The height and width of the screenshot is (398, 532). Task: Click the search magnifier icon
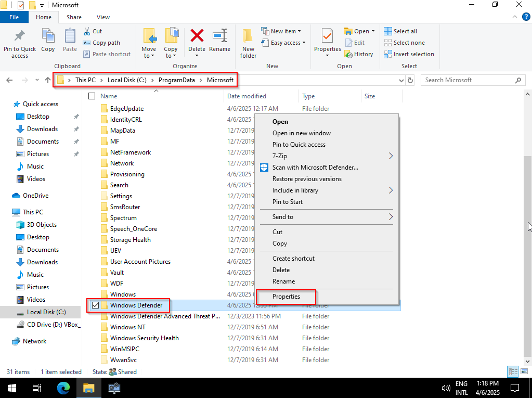coord(518,80)
